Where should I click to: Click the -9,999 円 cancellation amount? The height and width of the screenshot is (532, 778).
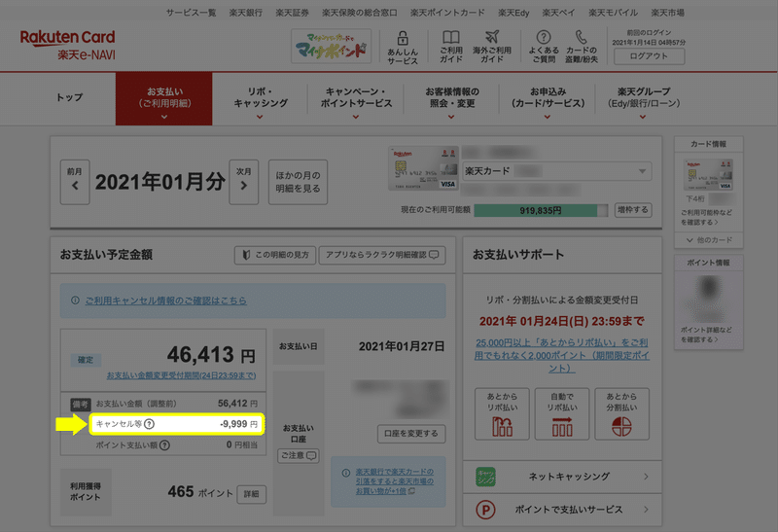tap(238, 424)
